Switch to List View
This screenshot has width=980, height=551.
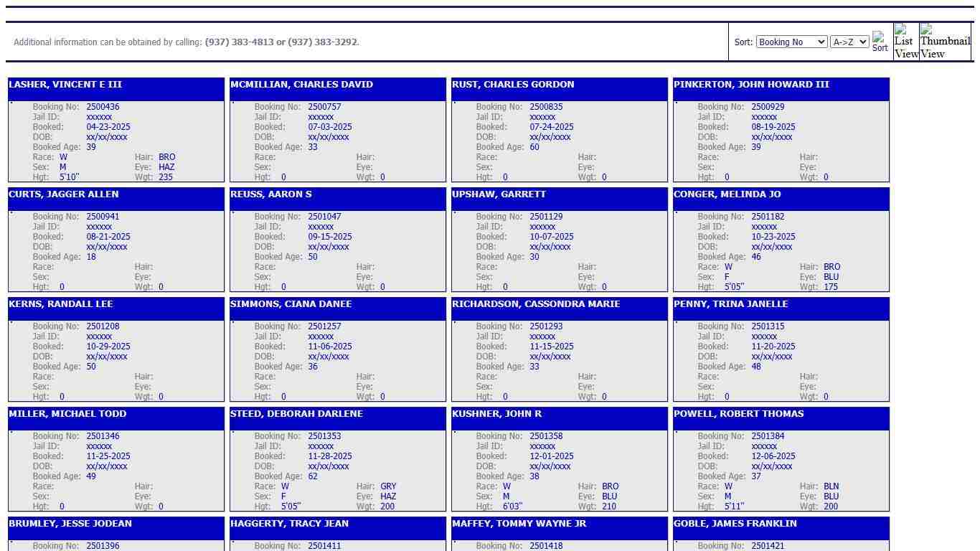point(906,42)
